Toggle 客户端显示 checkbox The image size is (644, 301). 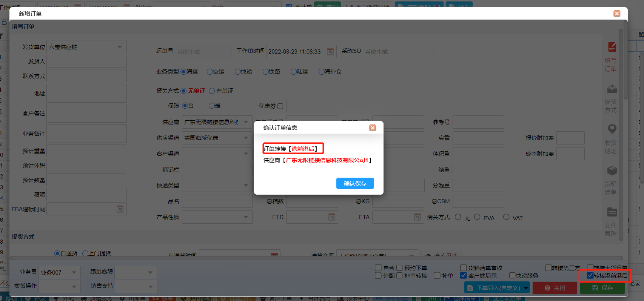(x=464, y=275)
